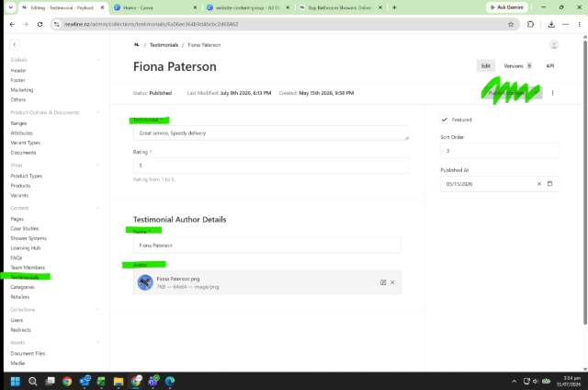This screenshot has width=588, height=390.
Task: Open Task View on the taskbar
Action: [50, 382]
